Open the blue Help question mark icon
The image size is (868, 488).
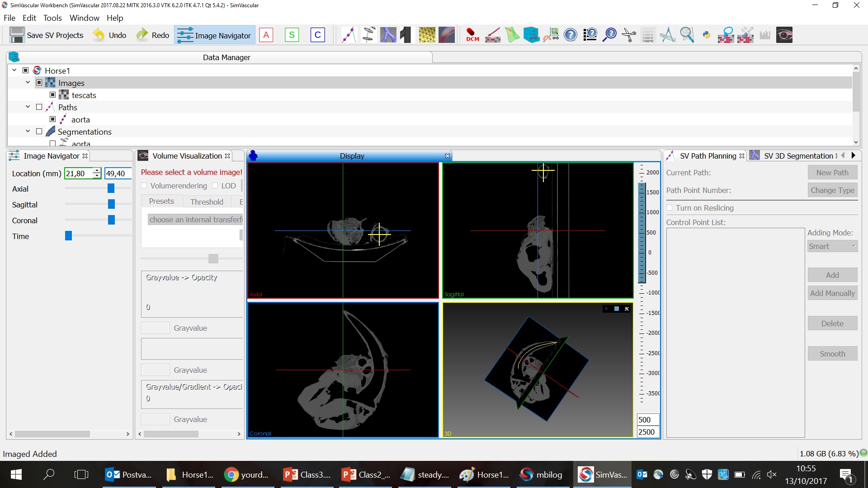(x=571, y=35)
